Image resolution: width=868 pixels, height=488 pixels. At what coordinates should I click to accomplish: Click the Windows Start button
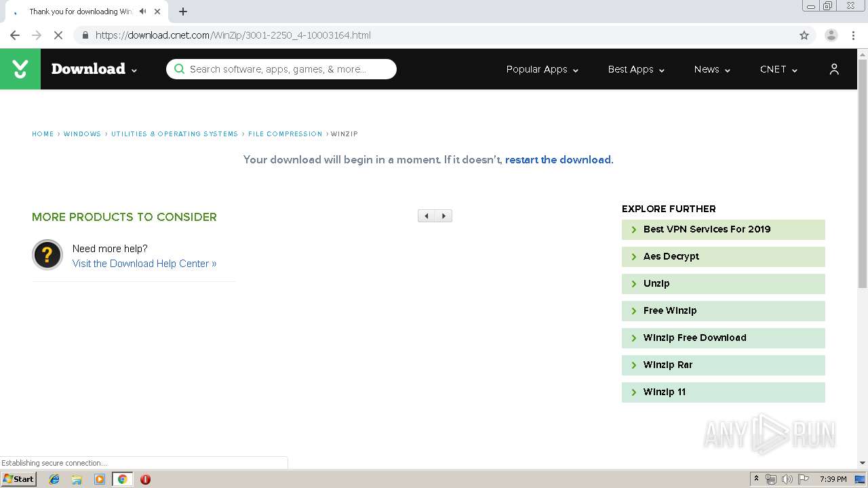click(18, 479)
